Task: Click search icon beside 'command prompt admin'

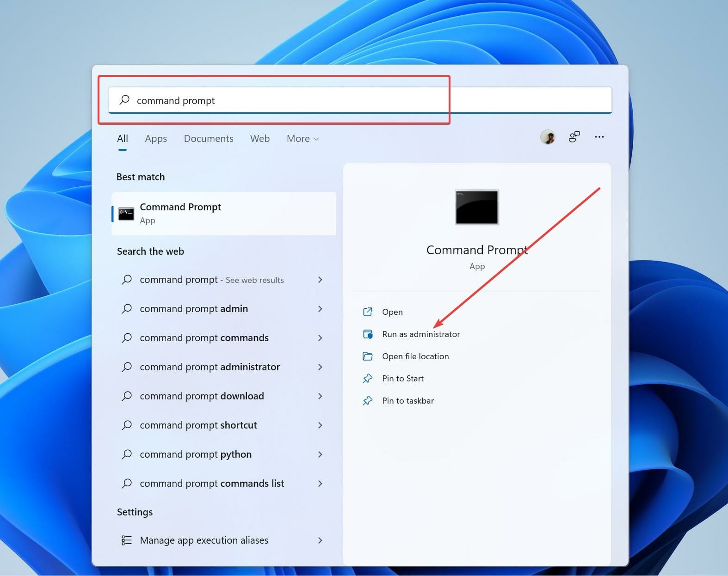Action: (x=127, y=309)
